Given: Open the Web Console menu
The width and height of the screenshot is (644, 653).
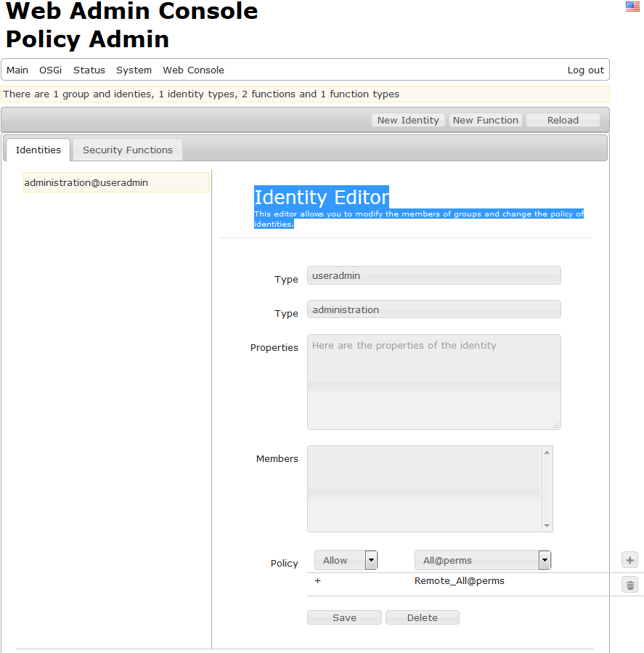Looking at the screenshot, I should coord(193,70).
